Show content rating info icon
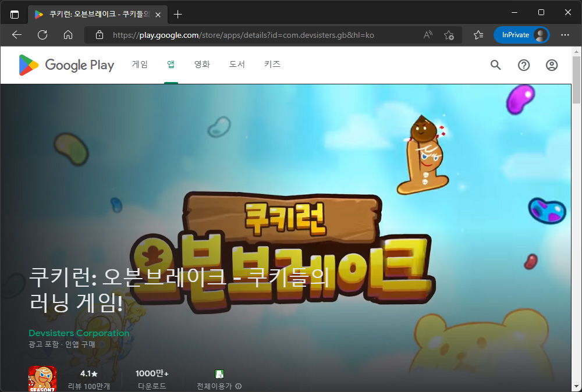The height and width of the screenshot is (392, 582). click(x=239, y=386)
